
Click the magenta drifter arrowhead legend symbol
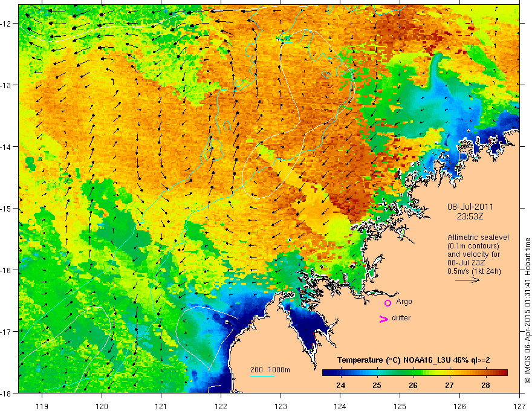coord(383,319)
